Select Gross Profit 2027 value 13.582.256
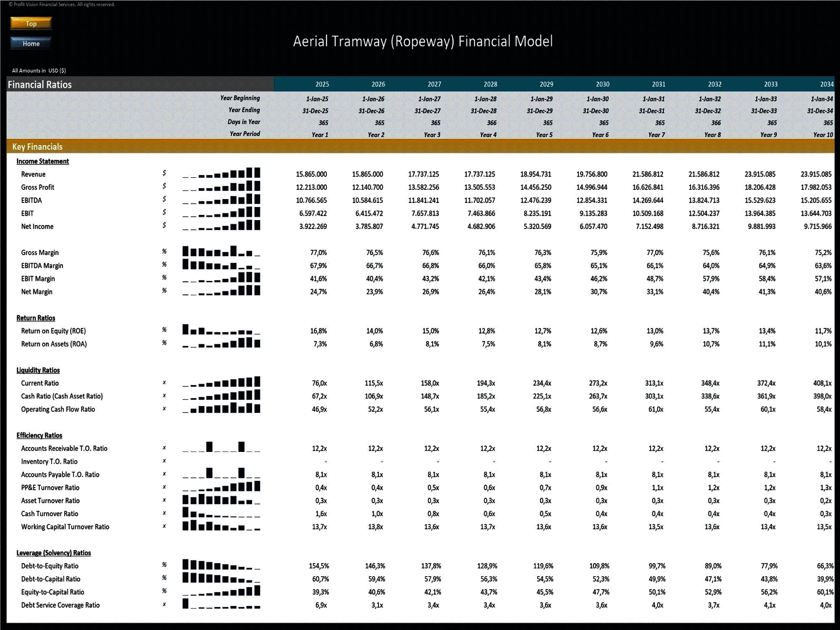840x630 pixels. coord(423,187)
